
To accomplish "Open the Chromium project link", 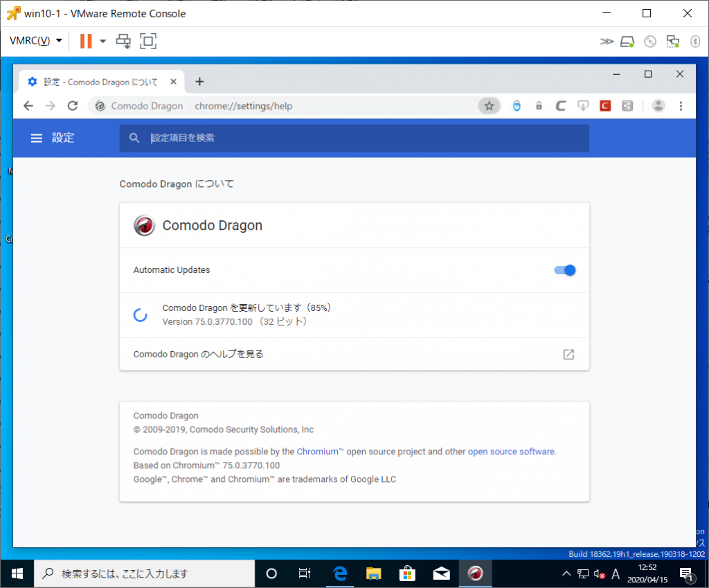I will (x=320, y=452).
